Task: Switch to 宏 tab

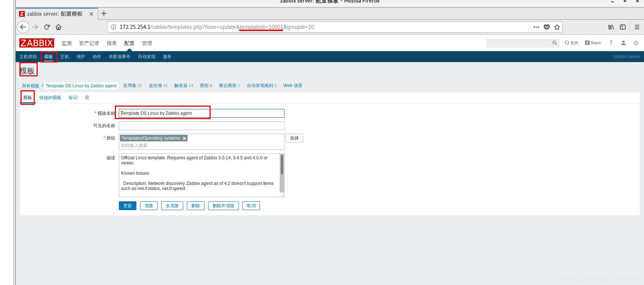Action: 87,98
